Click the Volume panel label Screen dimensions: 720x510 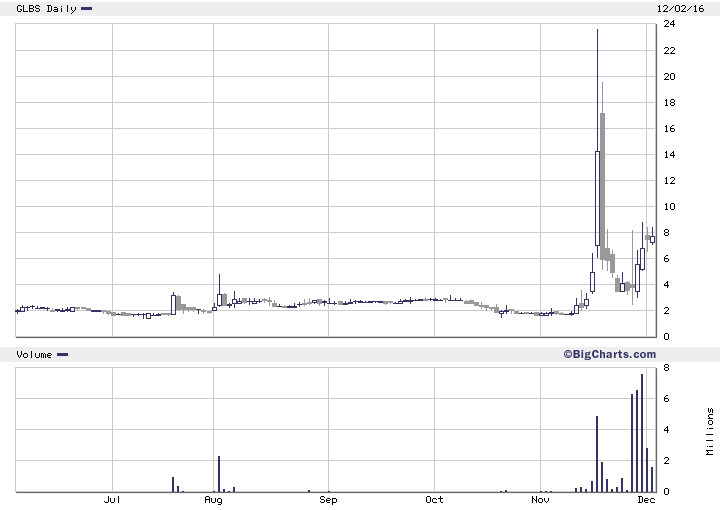point(34,354)
